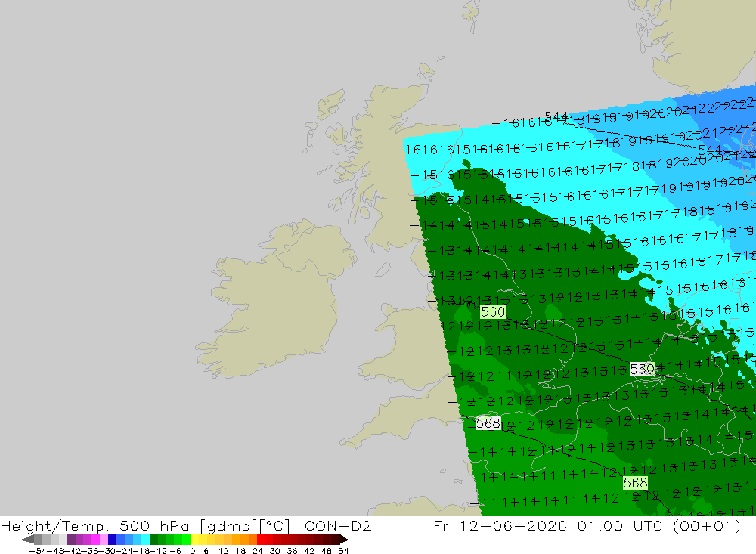
Task: Pick the light pink legend color segment
Action: point(104,540)
